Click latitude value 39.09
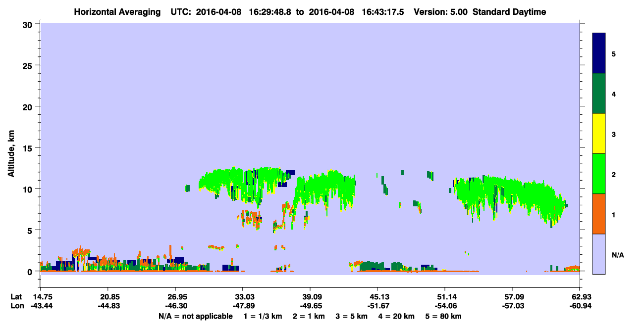Screen dimensions: 644x330 click(310, 297)
